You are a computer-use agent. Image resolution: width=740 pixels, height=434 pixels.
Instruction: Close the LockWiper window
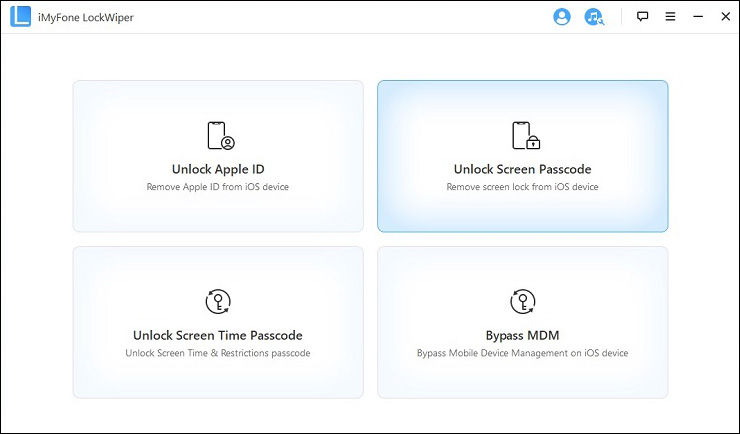(726, 17)
